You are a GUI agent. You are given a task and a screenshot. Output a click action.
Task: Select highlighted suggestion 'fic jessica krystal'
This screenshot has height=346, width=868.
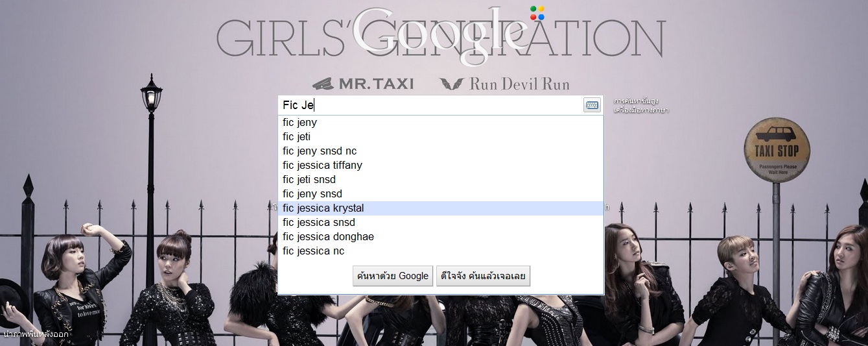[x=441, y=208]
